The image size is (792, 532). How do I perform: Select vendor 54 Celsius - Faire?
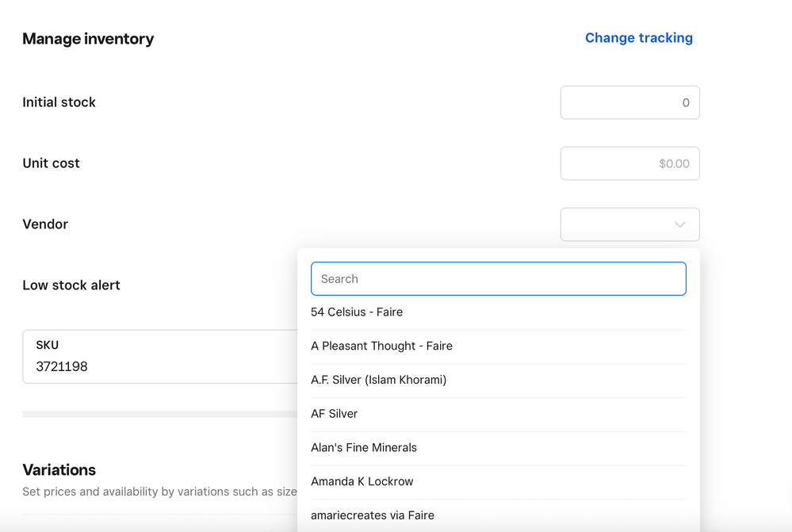click(x=357, y=312)
